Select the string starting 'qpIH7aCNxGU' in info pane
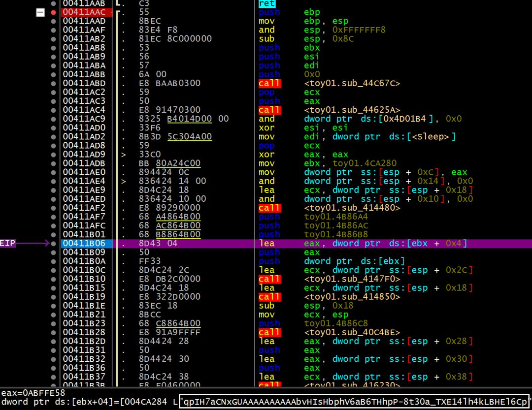Viewport: 532px width, 410px height. (354, 402)
